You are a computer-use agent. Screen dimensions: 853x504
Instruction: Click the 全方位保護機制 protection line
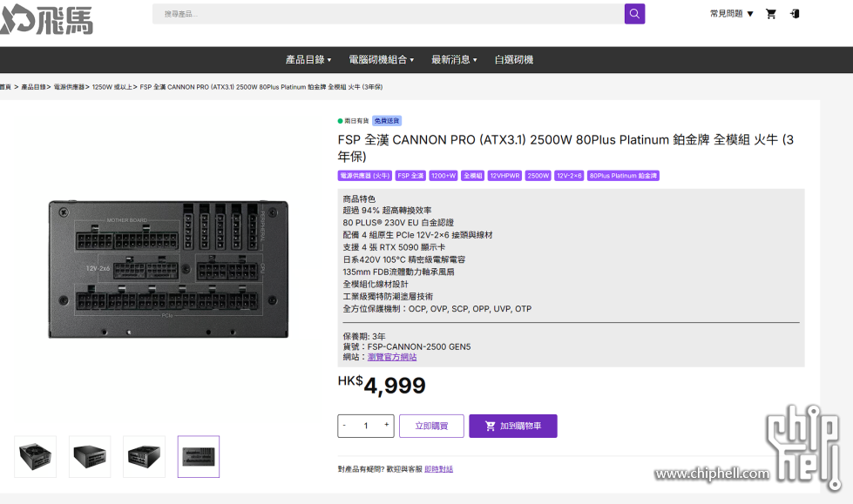click(x=437, y=309)
